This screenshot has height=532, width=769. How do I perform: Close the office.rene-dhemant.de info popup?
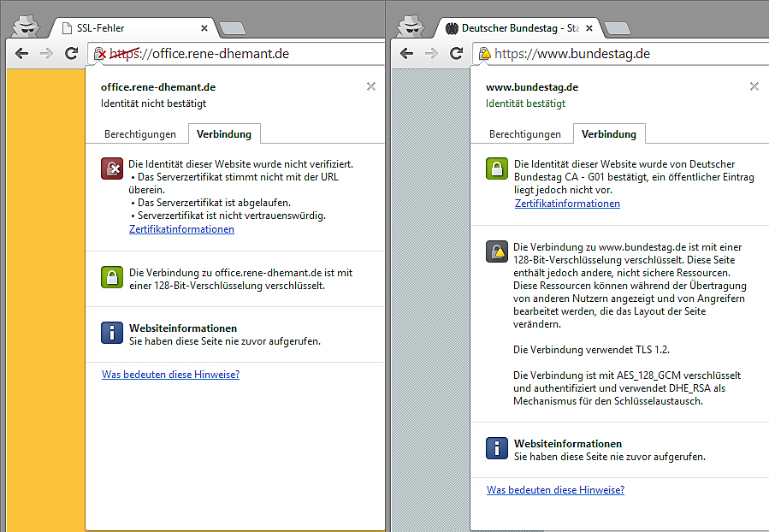coord(370,86)
